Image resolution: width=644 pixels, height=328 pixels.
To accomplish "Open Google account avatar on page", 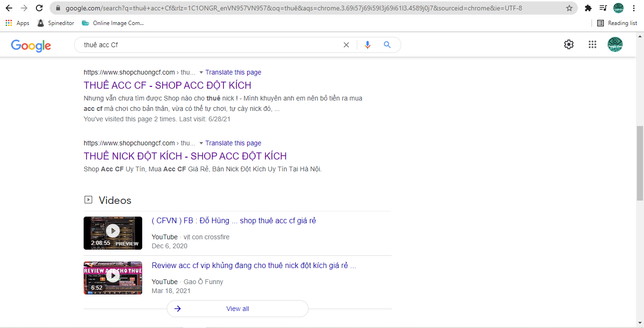I will pos(615,44).
